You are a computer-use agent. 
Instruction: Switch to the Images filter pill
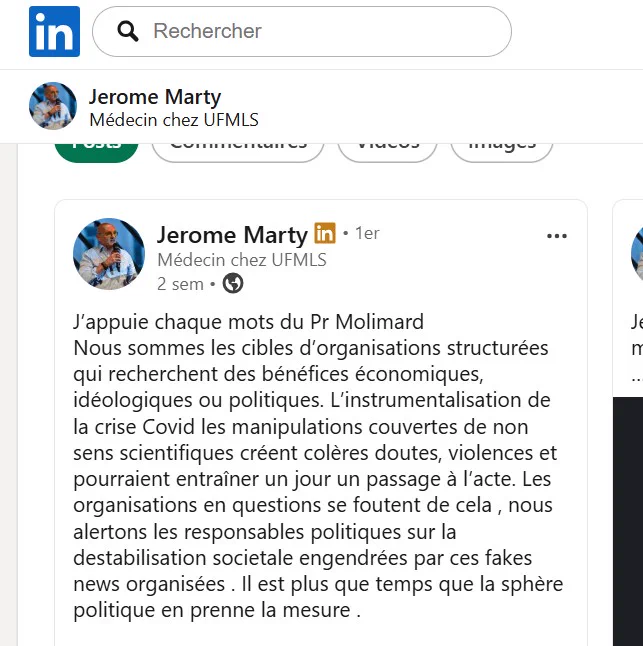pyautogui.click(x=502, y=153)
